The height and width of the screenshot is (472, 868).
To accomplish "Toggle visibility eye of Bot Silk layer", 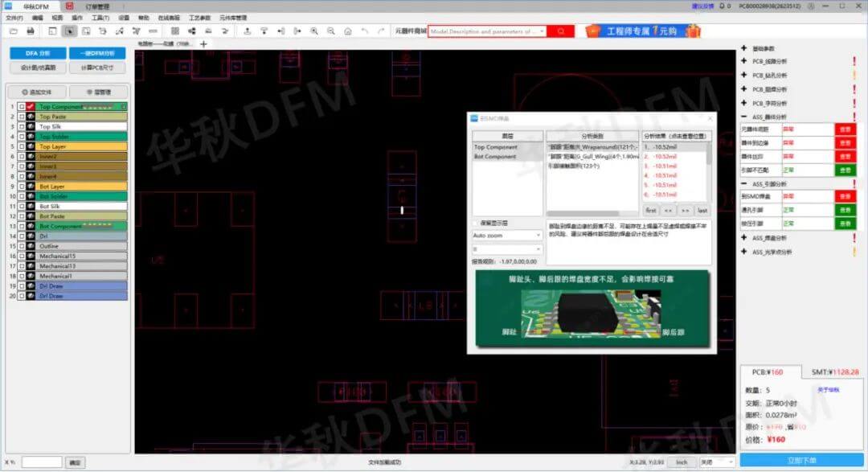I will [31, 206].
